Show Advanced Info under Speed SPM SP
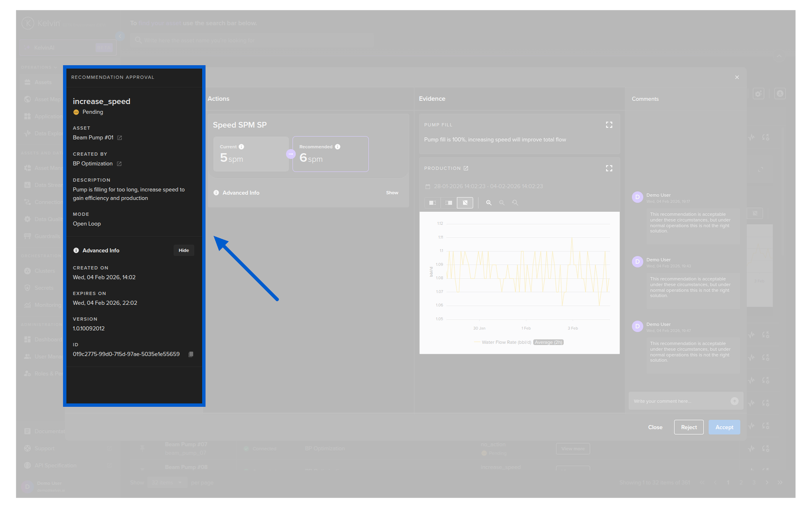This screenshot has height=508, width=812. click(392, 193)
